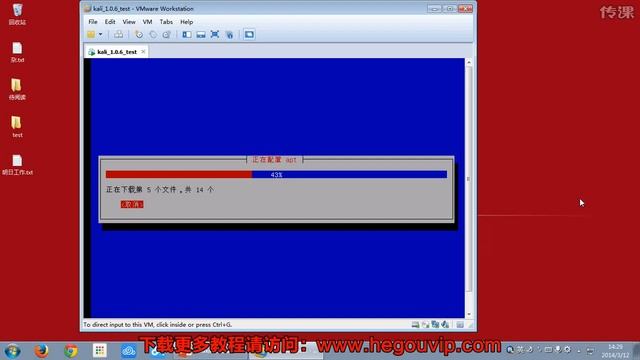Click the scrollbar up arrow in VM view
Viewport: 640px width, 360px height.
[469, 62]
